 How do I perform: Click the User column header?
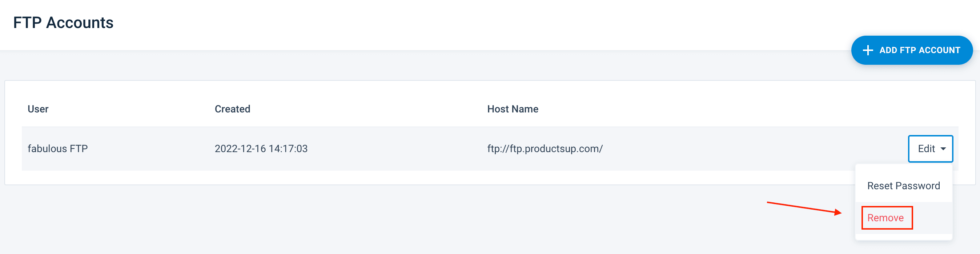pos(38,109)
